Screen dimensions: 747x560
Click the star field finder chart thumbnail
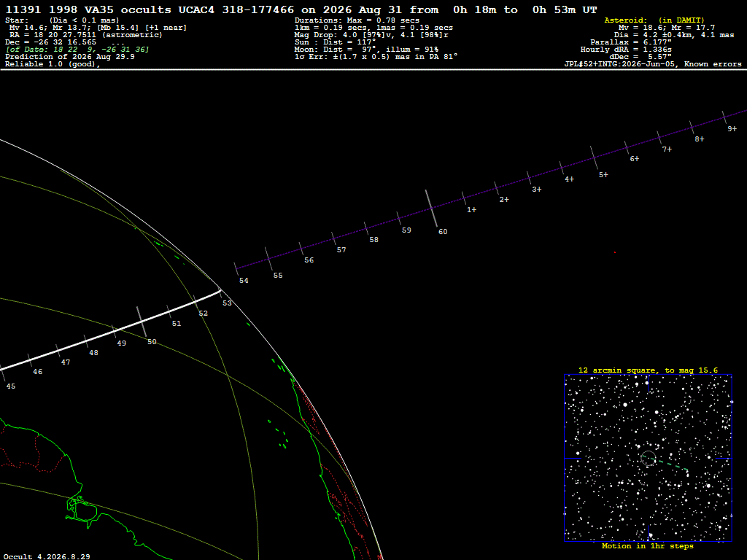[x=648, y=458]
